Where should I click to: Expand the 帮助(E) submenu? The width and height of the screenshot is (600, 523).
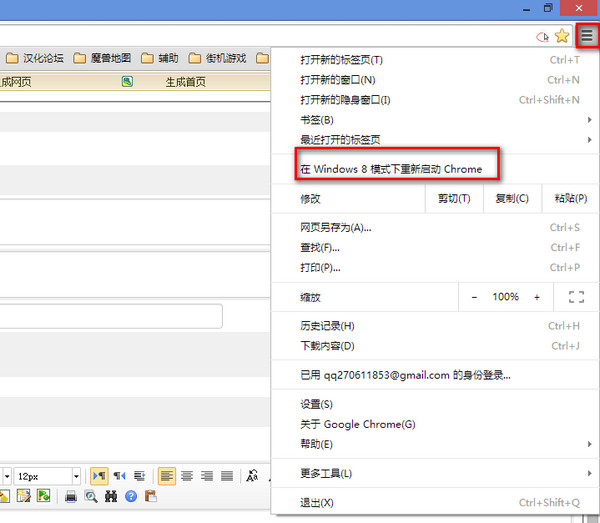point(435,444)
